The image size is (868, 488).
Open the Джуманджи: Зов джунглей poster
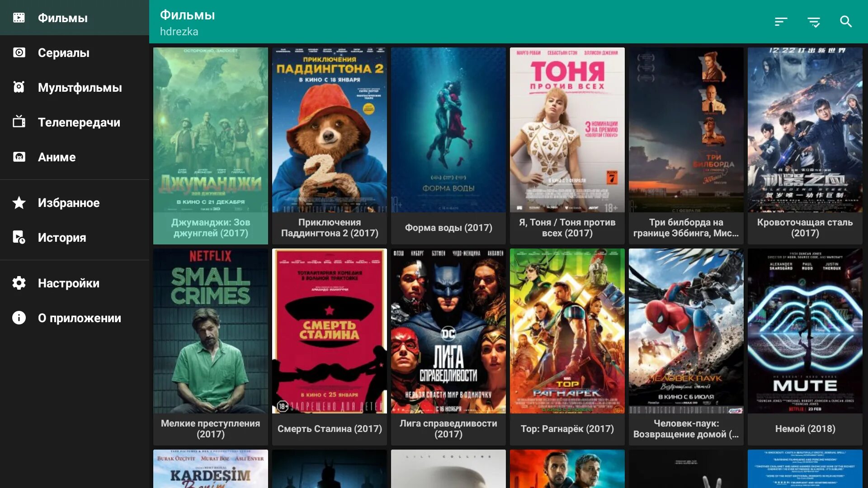211,130
